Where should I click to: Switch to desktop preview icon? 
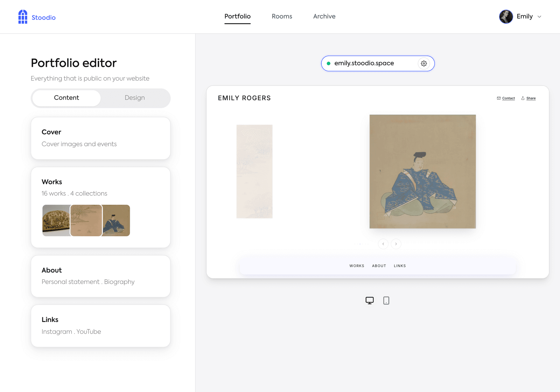pos(370,300)
